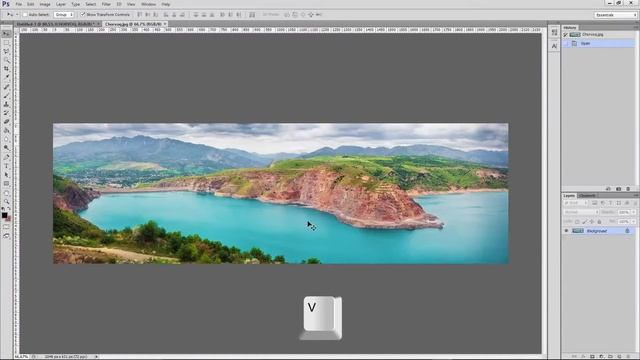Select the Hand tool
This screenshot has height=360, width=640.
[x=6, y=193]
